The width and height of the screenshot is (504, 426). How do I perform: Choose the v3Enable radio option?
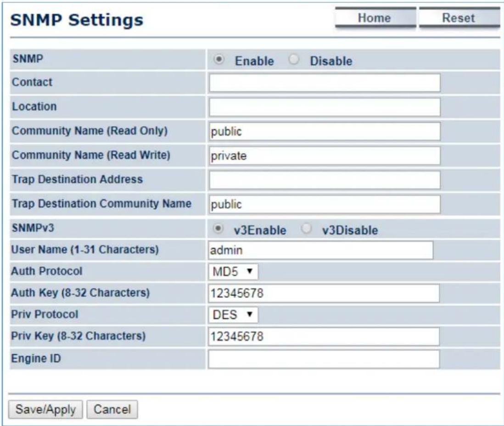pos(218,229)
